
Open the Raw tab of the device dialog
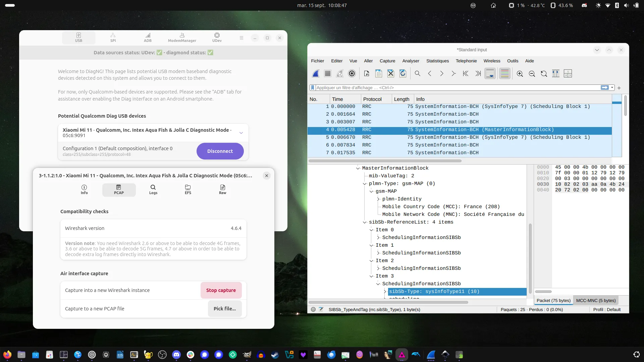(223, 189)
